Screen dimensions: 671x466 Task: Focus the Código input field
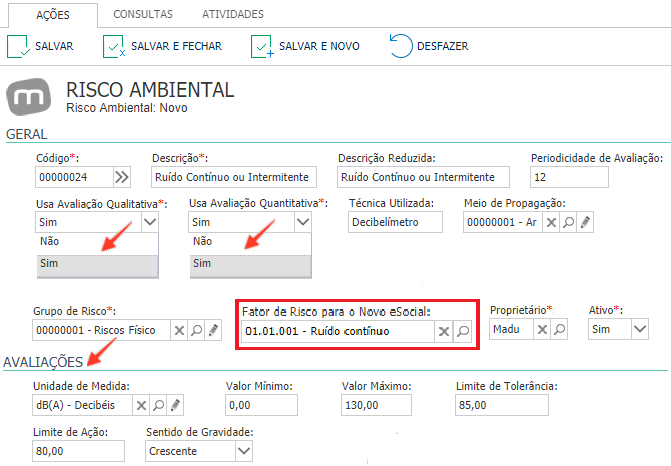(74, 177)
